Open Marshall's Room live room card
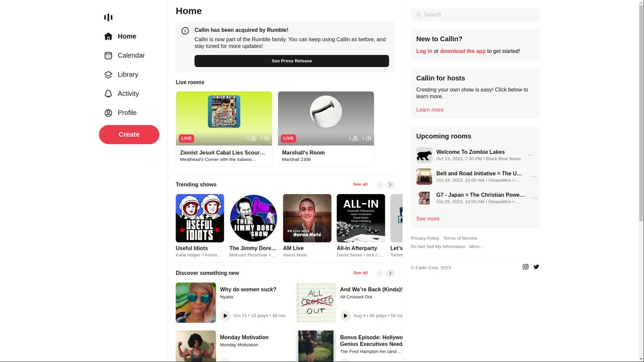This screenshot has height=362, width=644. point(326,129)
